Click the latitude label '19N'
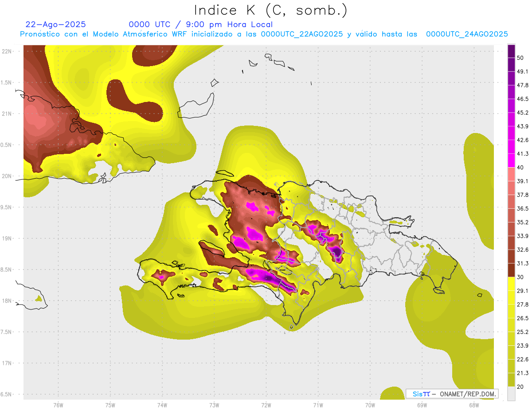The image size is (532, 411). [7, 239]
